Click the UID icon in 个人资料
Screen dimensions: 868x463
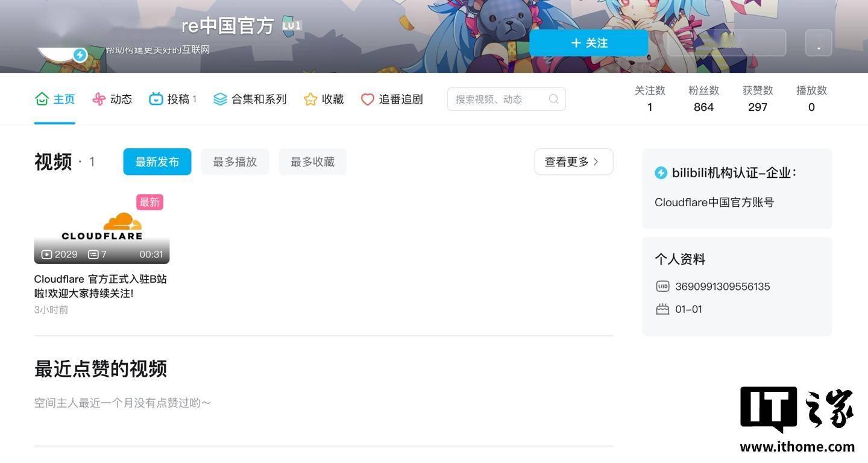coord(662,286)
